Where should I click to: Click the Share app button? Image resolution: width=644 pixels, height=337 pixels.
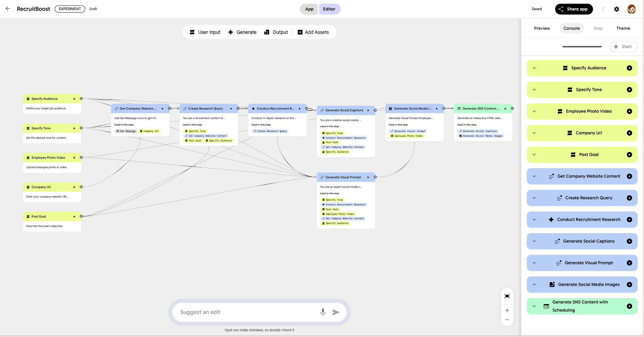click(x=573, y=9)
